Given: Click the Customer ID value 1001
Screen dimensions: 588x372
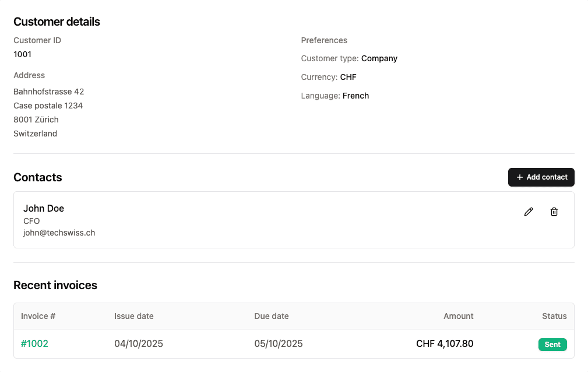Looking at the screenshot, I should (x=22, y=54).
